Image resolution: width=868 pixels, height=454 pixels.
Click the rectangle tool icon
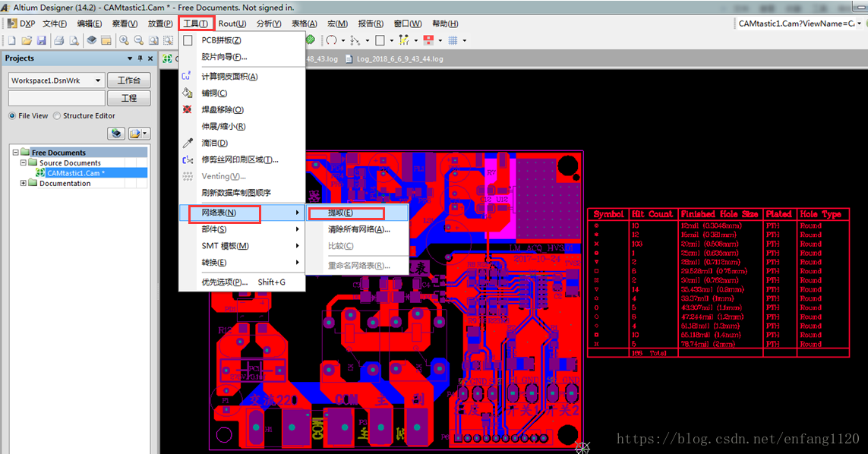[x=380, y=40]
